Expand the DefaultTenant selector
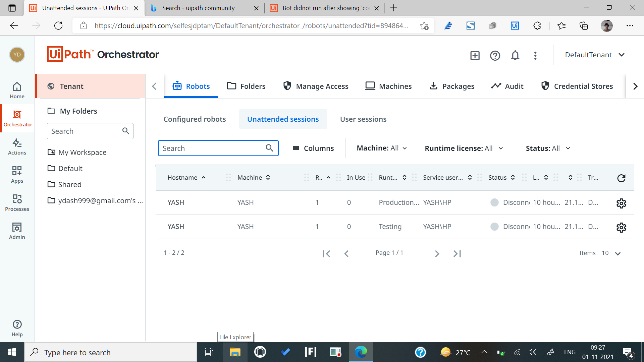This screenshot has height=362, width=644. tap(595, 55)
